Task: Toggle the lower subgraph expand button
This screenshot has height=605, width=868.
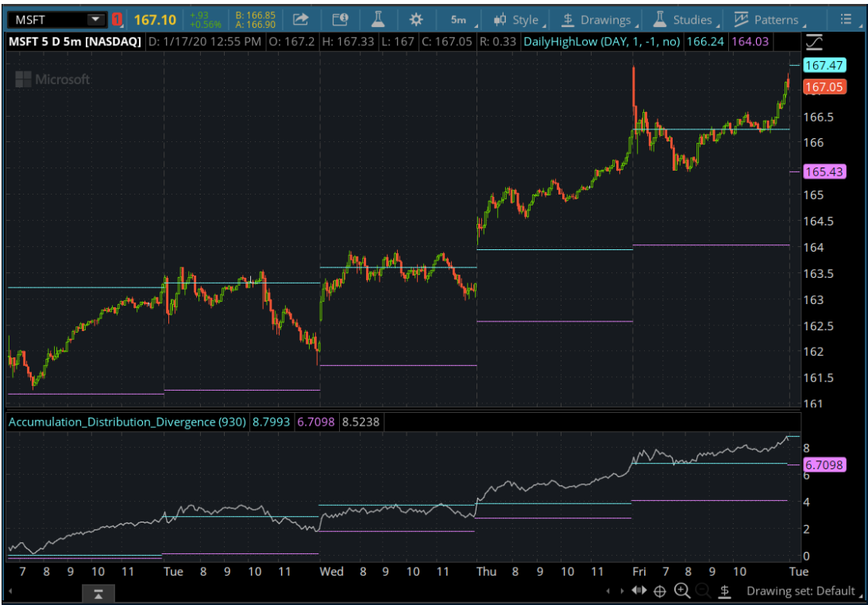Action: pos(98,594)
